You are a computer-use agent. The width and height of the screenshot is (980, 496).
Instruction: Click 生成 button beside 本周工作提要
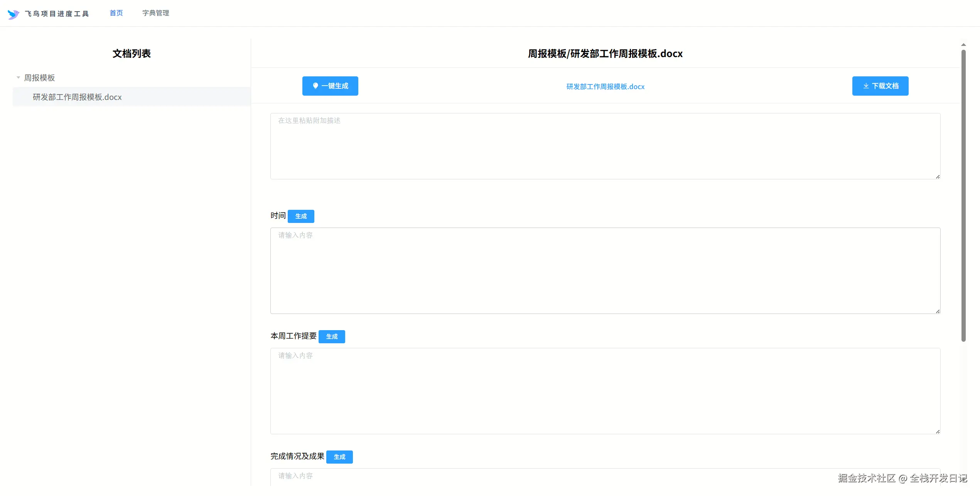tap(332, 336)
